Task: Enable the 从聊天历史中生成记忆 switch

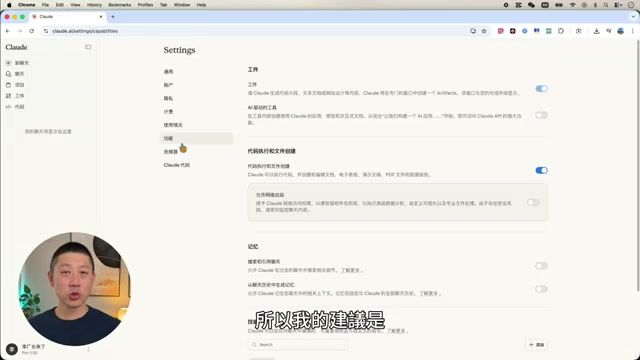Action: (541, 289)
